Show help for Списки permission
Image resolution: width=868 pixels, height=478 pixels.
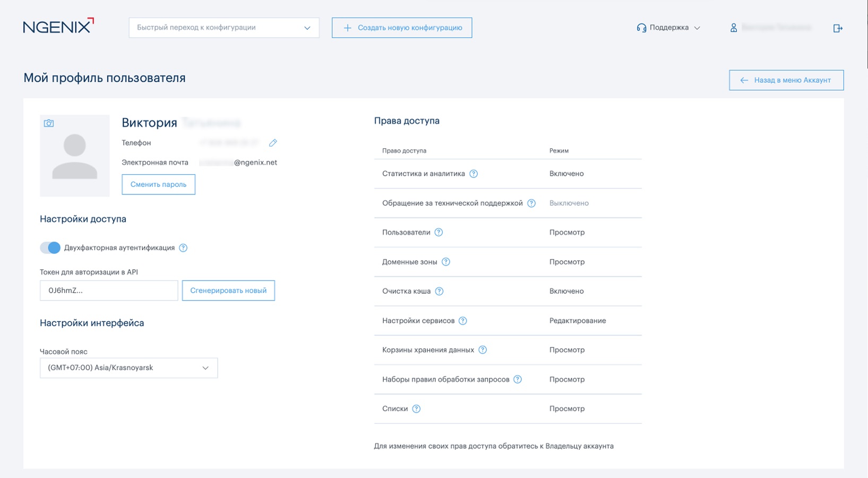[x=416, y=409]
